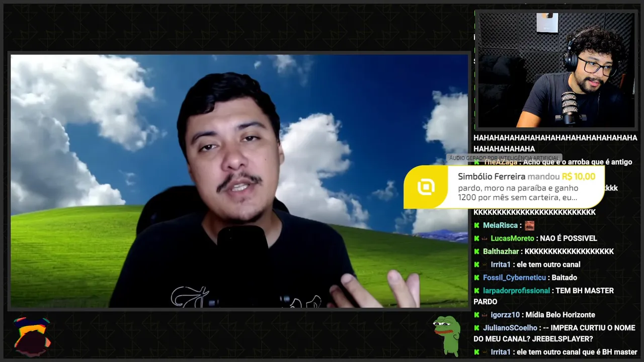Click the yellow donation alert icon
Screen dimensions: 644x362
(426, 188)
